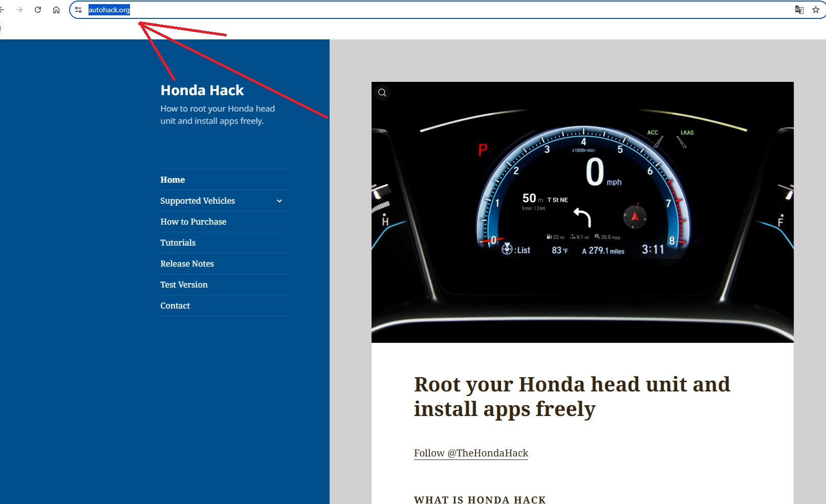Open the translate page icon
Image resolution: width=826 pixels, height=504 pixels.
point(799,10)
